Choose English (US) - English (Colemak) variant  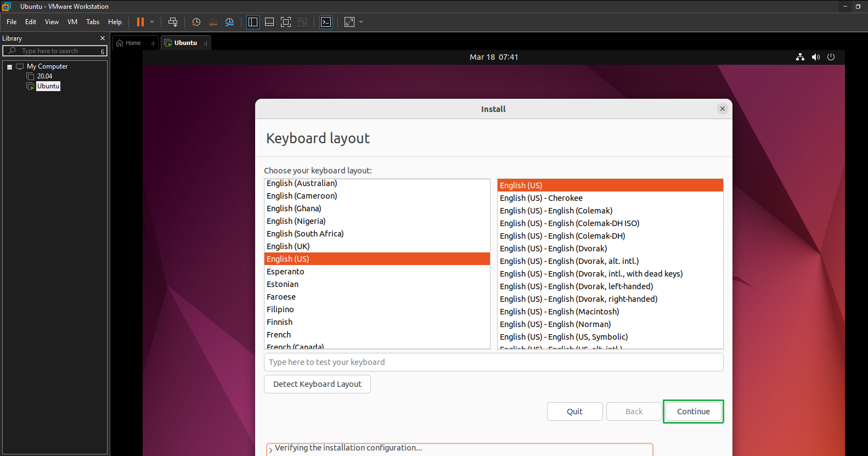click(610, 211)
